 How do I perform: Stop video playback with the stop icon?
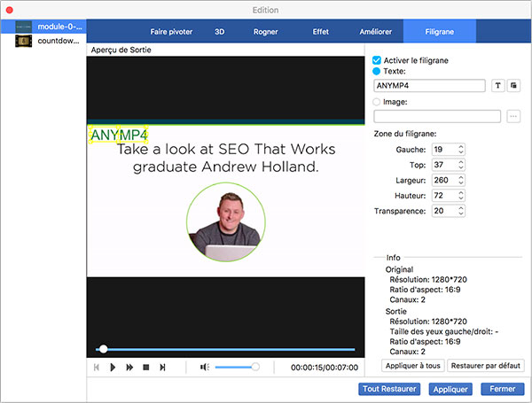tap(145, 367)
